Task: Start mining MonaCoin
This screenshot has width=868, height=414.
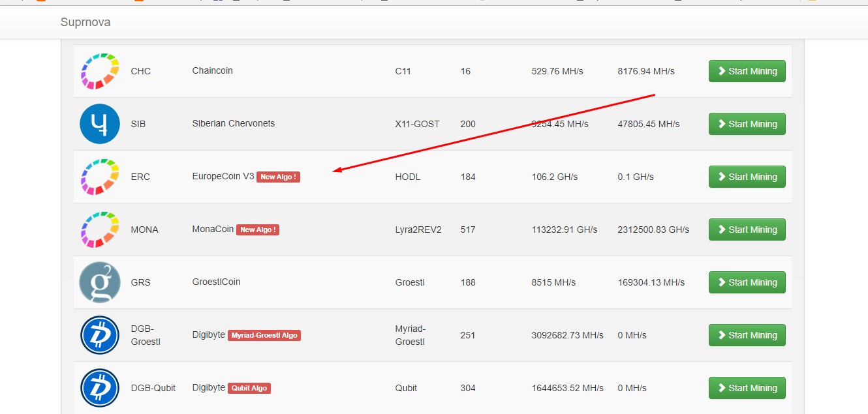Action: pyautogui.click(x=747, y=229)
